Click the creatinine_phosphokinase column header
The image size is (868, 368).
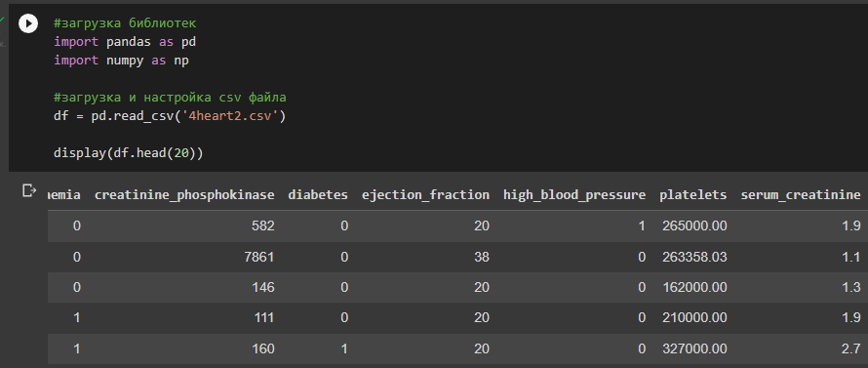pos(185,195)
